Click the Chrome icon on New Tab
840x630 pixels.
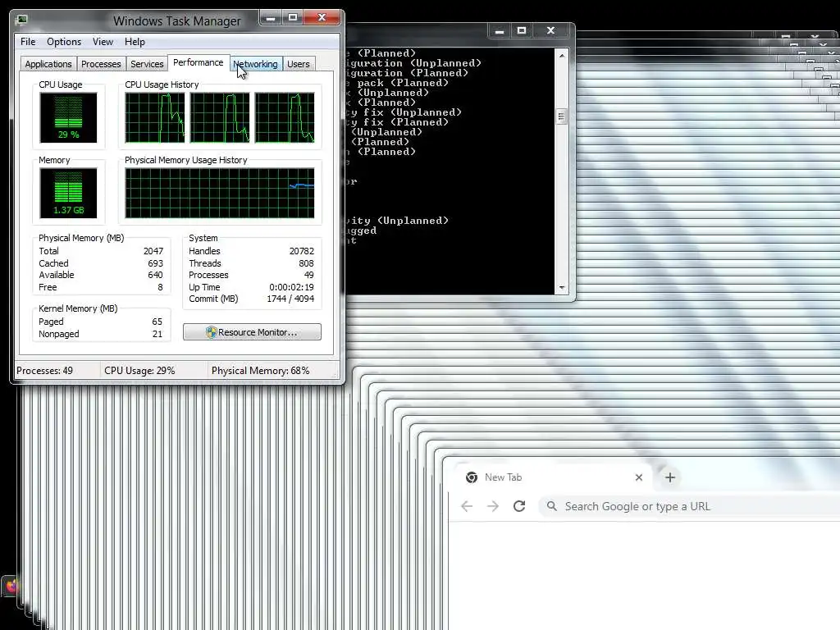(472, 477)
